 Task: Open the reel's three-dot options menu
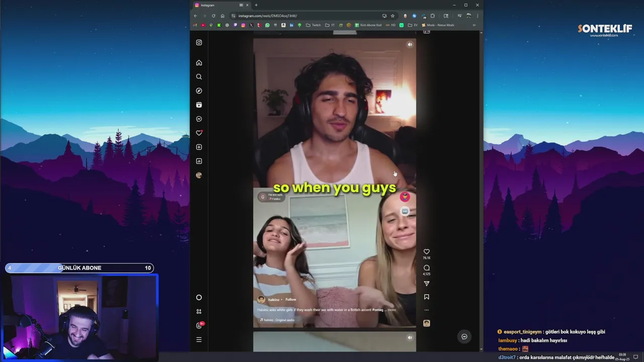pos(426,310)
